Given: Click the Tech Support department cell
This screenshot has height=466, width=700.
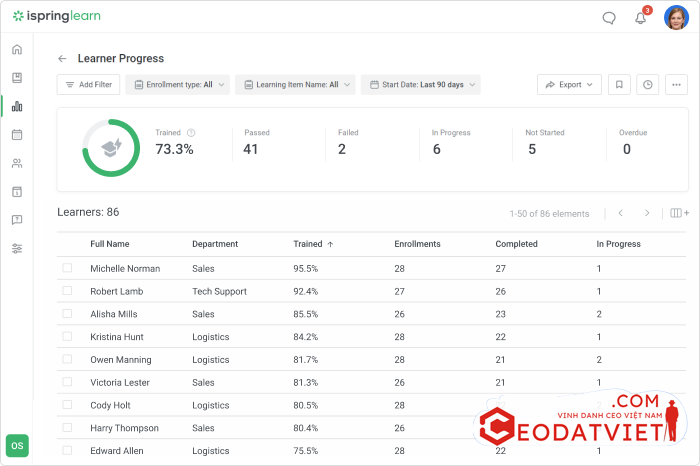Looking at the screenshot, I should coord(219,291).
